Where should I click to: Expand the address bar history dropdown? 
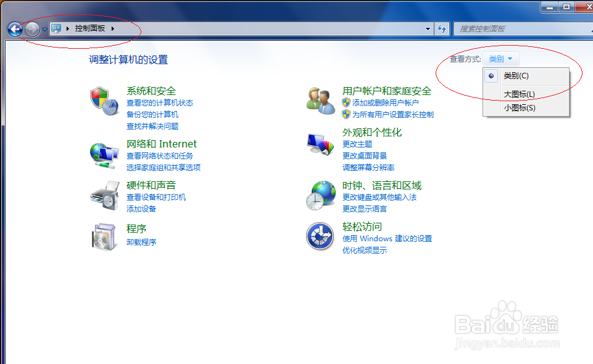[x=428, y=29]
